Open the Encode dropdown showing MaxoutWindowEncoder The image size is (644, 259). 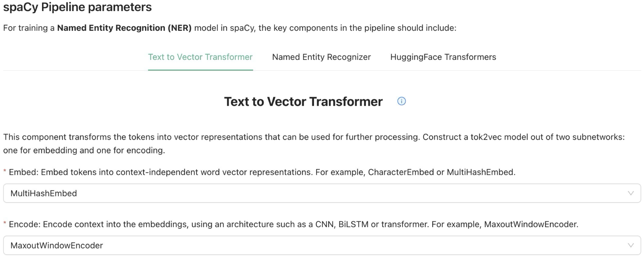[x=322, y=245]
